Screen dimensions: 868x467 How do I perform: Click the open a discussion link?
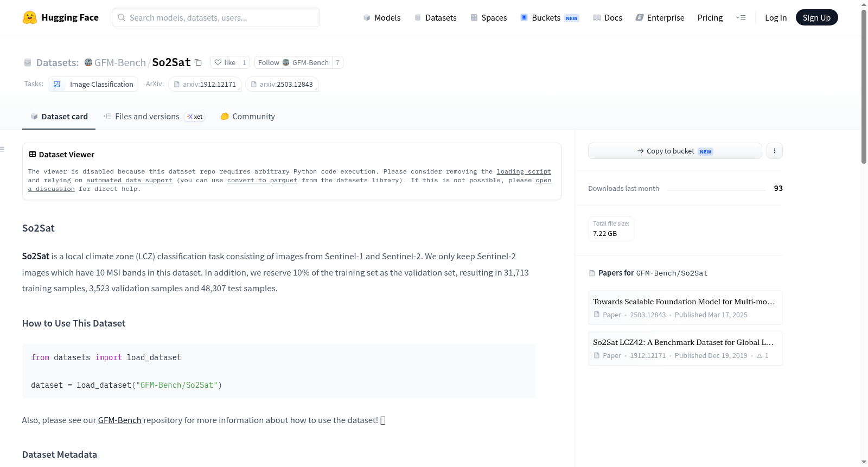pos(543,180)
